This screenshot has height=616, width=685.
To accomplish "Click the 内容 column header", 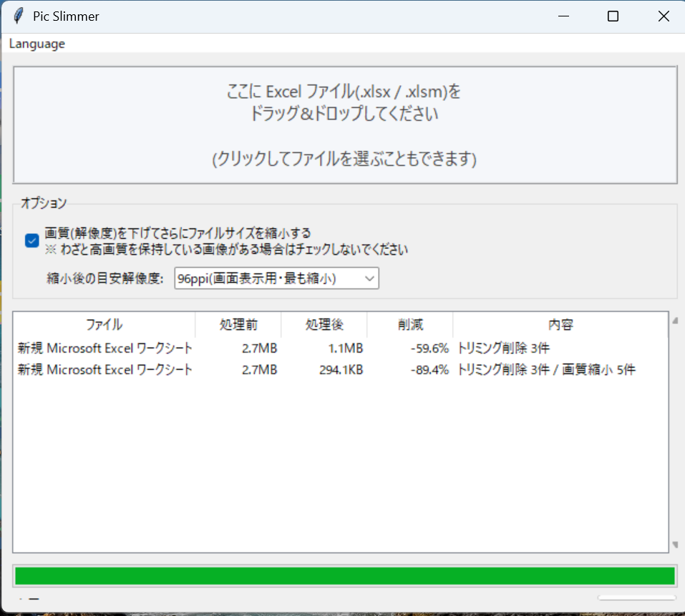I will pyautogui.click(x=561, y=324).
